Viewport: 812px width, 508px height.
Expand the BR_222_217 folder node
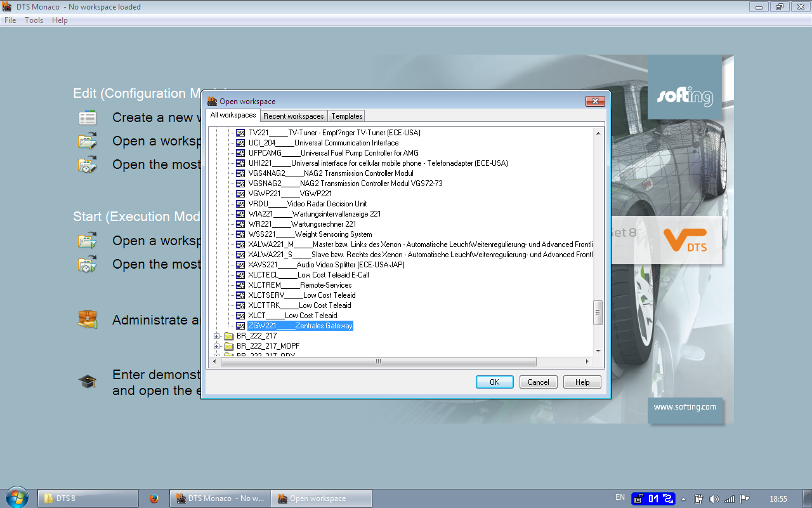coord(217,336)
